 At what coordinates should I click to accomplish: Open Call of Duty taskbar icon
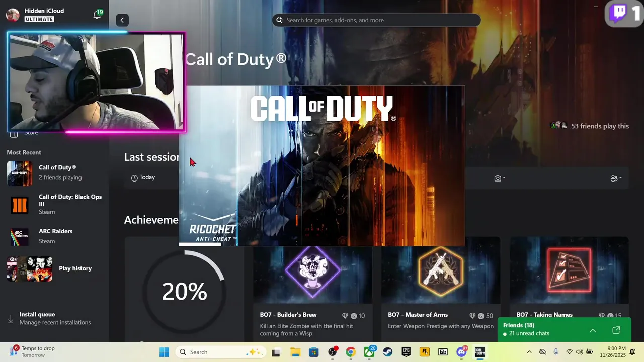point(480,352)
